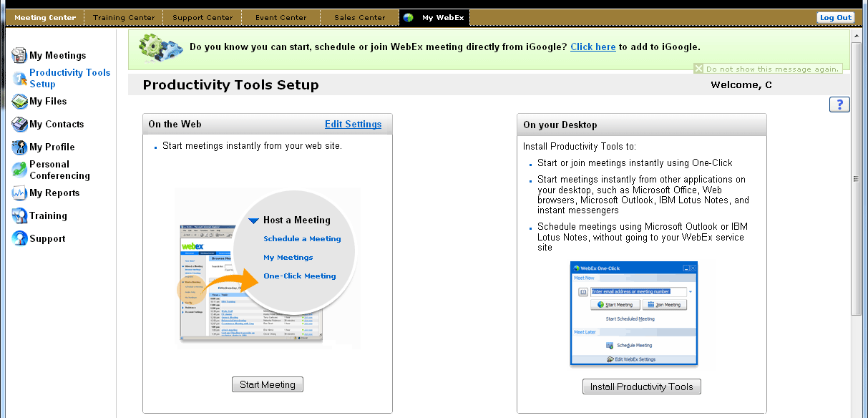Click the My Reports chart icon
Viewport: 868px width, 418px height.
(x=19, y=193)
